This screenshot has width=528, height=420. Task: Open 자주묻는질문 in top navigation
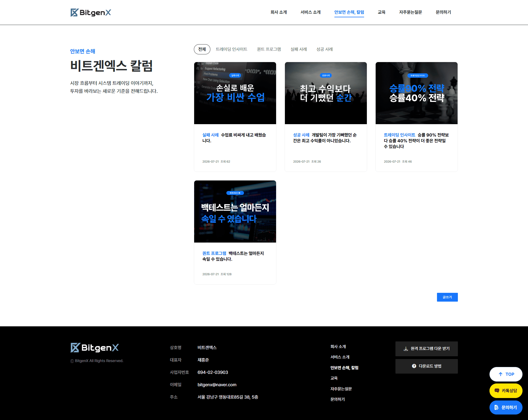point(410,12)
